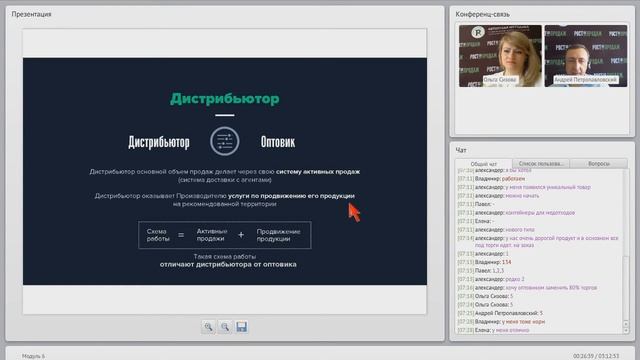This screenshot has width=640, height=360.
Task: Click chat message "александр: можно начать"
Action: tap(498, 196)
